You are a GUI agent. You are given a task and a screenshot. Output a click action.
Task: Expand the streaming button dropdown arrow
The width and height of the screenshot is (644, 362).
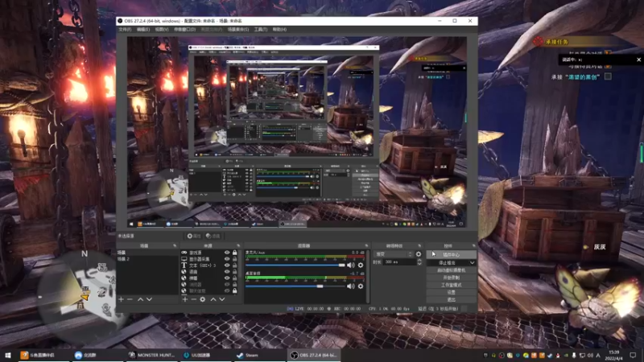coord(473,263)
